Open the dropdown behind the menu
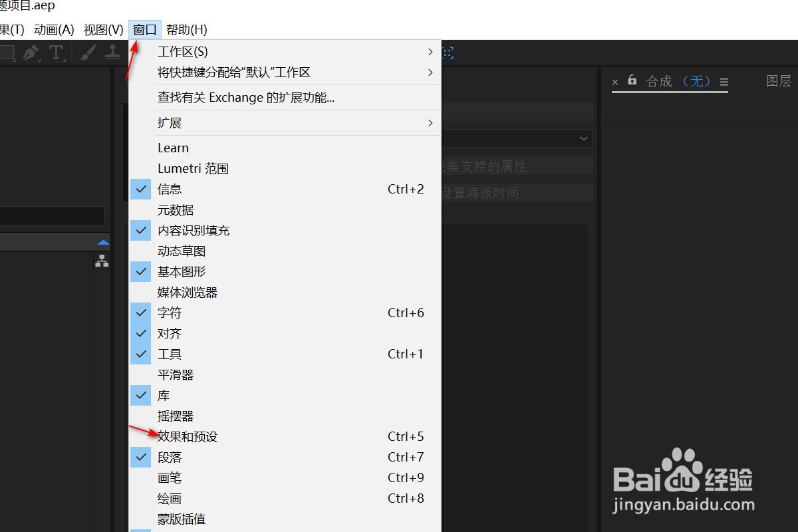This screenshot has width=798, height=532. (x=584, y=138)
